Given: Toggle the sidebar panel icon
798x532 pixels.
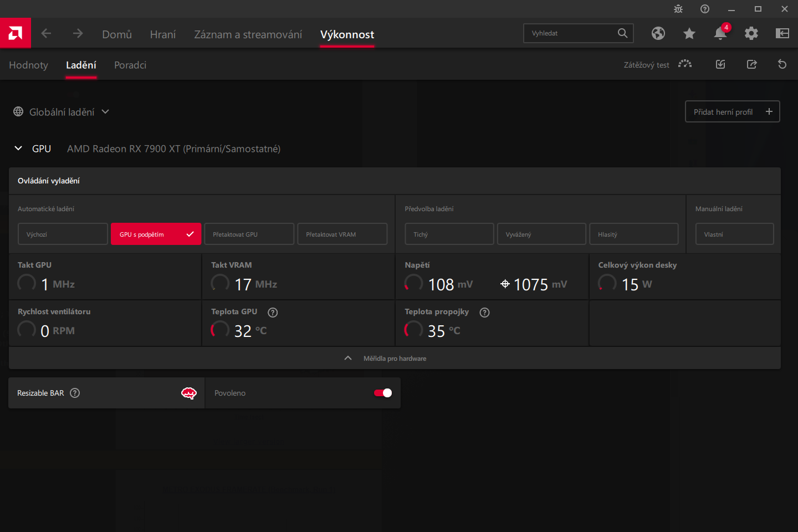Looking at the screenshot, I should point(782,33).
